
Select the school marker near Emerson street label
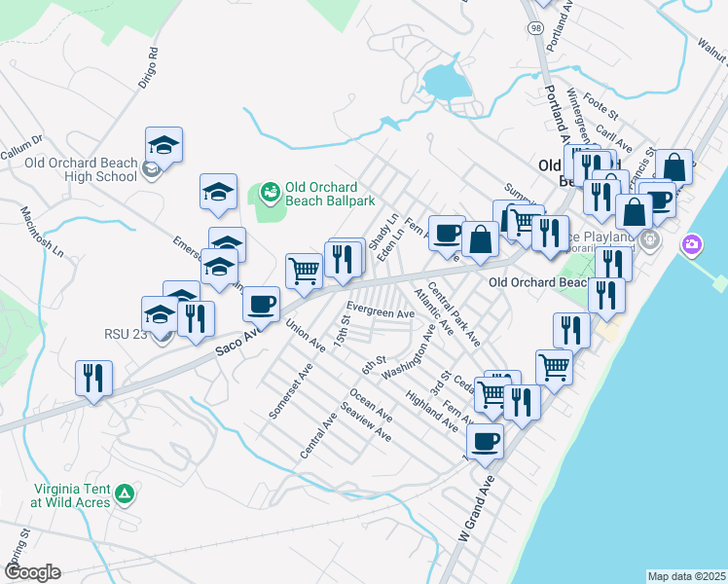220,269
